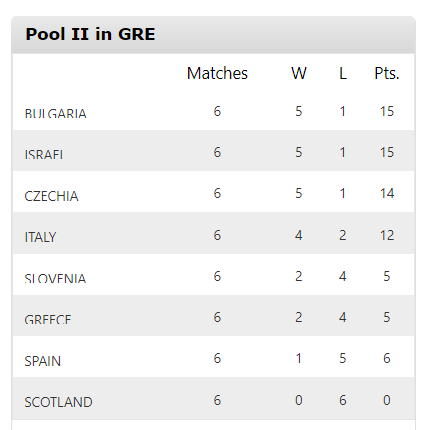Click Italy's 4 wins cell
Screen dimensions: 427x430
point(299,235)
